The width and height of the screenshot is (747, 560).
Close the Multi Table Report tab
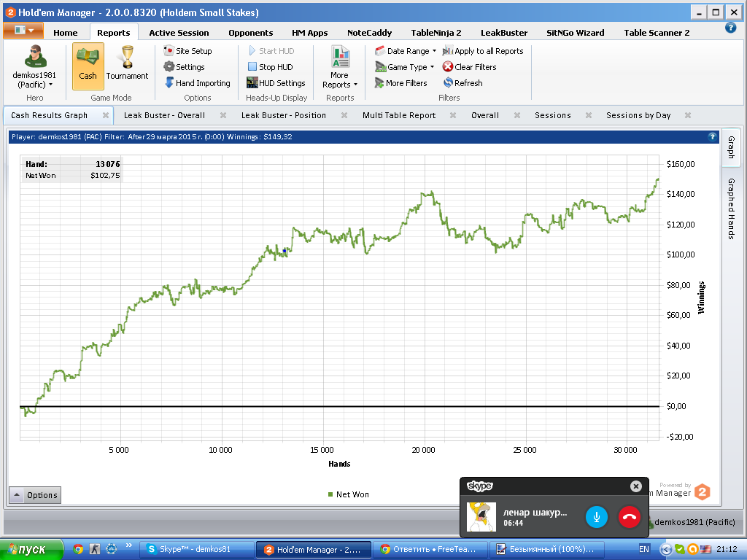(453, 115)
